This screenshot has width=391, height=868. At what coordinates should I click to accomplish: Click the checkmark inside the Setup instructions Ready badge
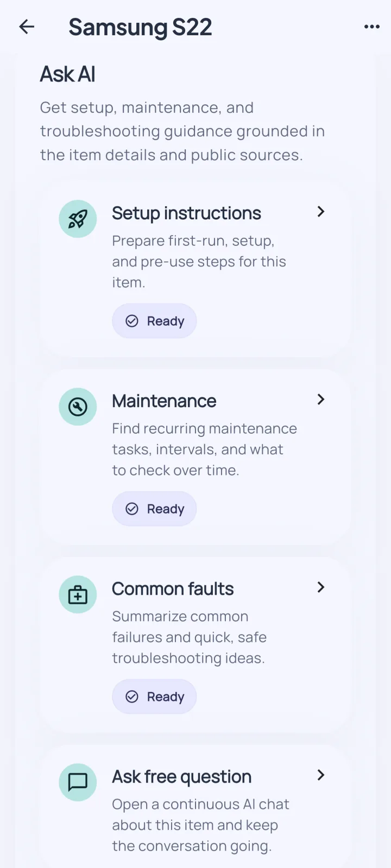132,321
